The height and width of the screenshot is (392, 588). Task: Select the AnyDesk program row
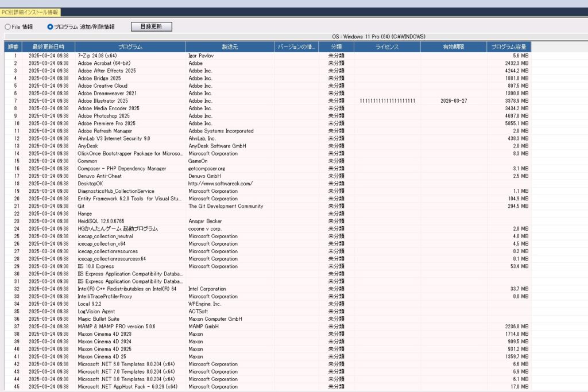268,146
